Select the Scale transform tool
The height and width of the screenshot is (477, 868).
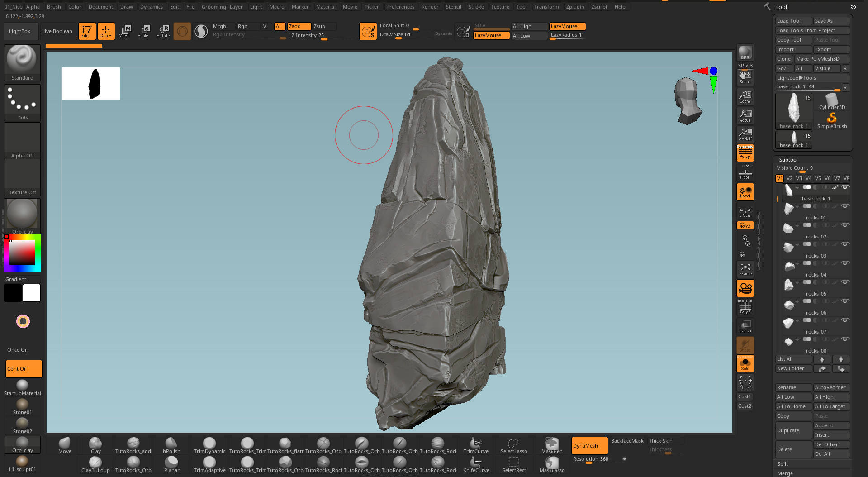(x=143, y=31)
